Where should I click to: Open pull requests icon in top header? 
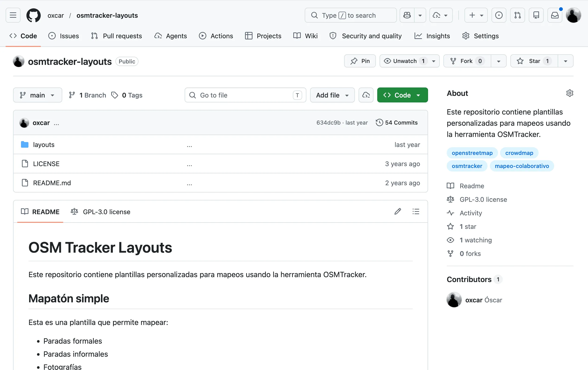click(x=517, y=15)
